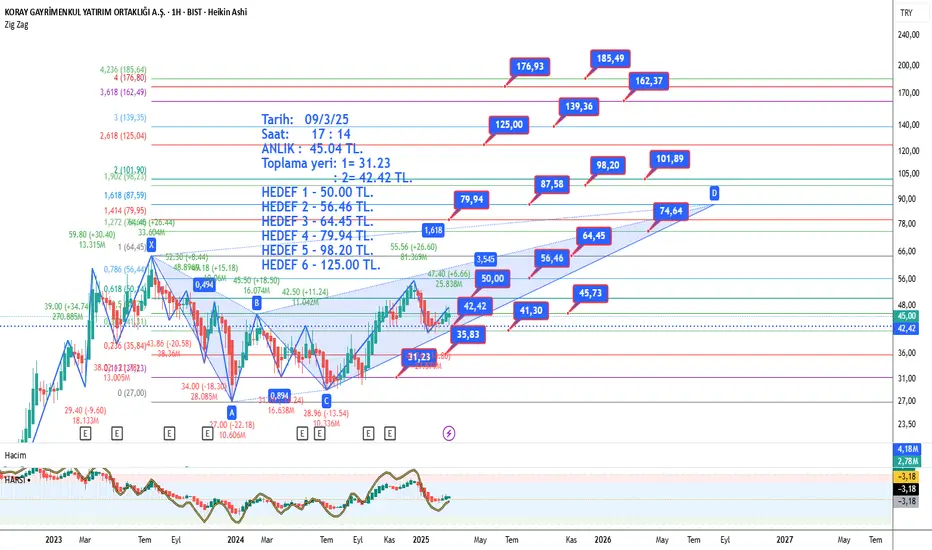Viewport: 932px width, 550px height.
Task: Click the 50,00 price callout
Action: (x=493, y=279)
